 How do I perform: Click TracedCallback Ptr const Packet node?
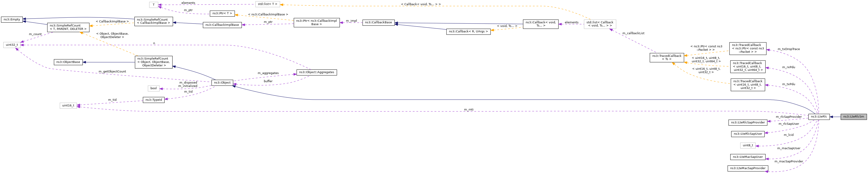click(748, 48)
